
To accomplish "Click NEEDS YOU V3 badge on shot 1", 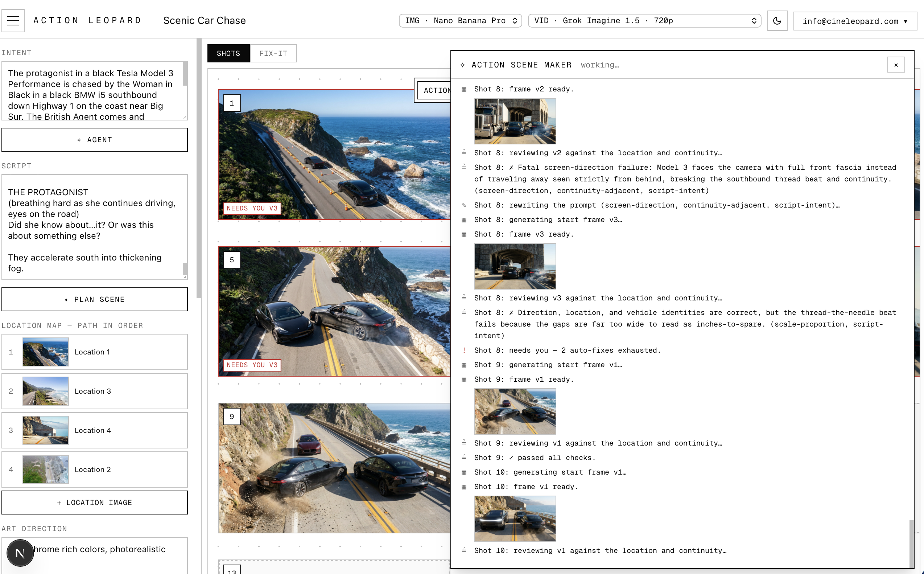I will pyautogui.click(x=252, y=208).
